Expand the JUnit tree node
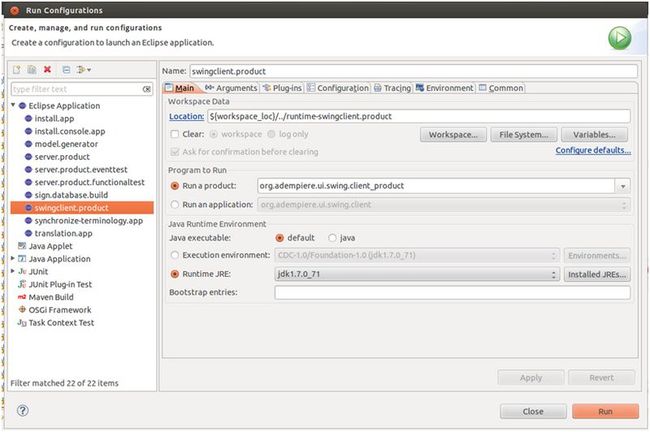This screenshot has height=432, width=650. pyautogui.click(x=13, y=271)
